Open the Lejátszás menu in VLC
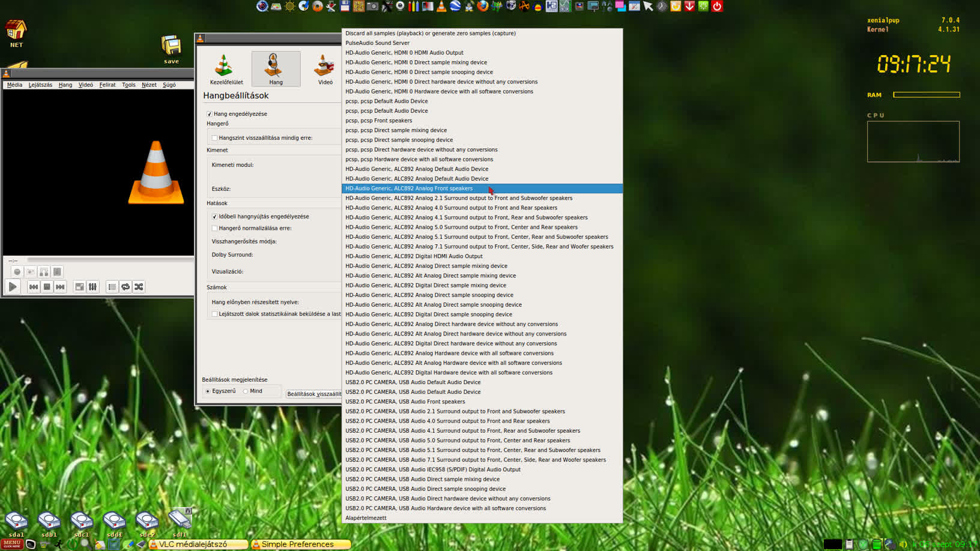This screenshot has height=551, width=980. pyautogui.click(x=40, y=85)
